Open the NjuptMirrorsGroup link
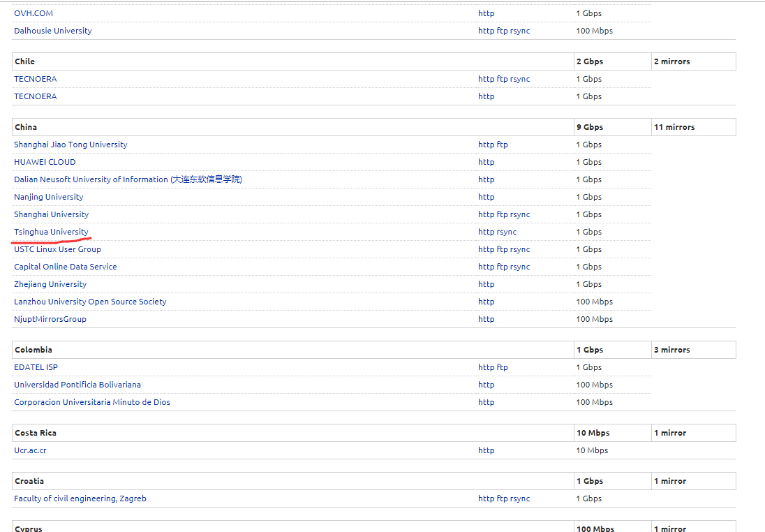 click(50, 319)
